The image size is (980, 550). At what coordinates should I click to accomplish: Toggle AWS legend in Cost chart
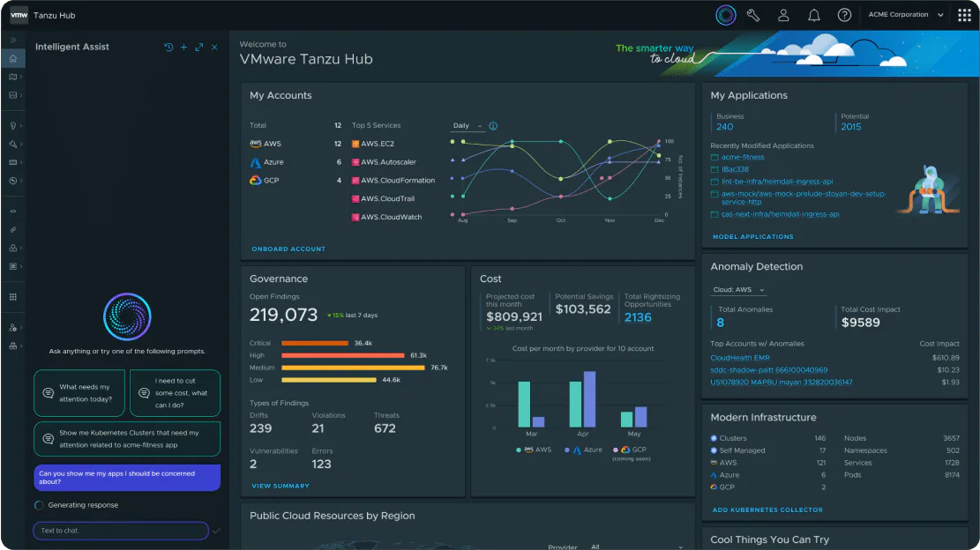click(534, 450)
